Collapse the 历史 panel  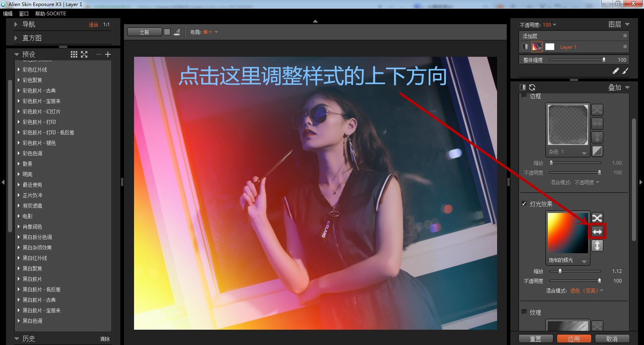tap(17, 339)
